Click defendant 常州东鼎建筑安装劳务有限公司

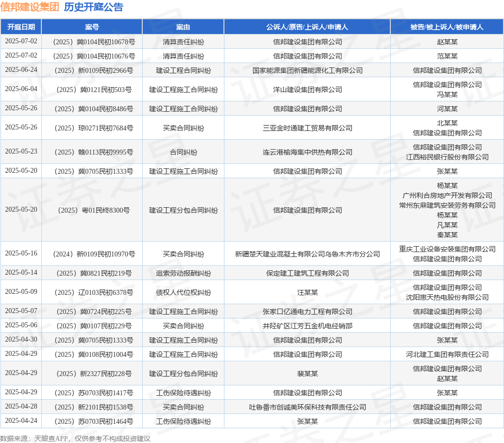pyautogui.click(x=447, y=205)
